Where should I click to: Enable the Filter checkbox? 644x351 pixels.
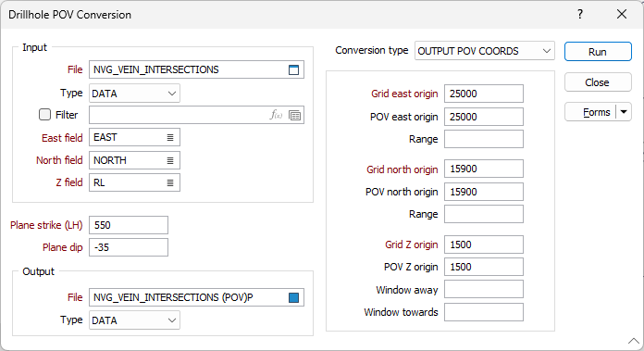44,115
